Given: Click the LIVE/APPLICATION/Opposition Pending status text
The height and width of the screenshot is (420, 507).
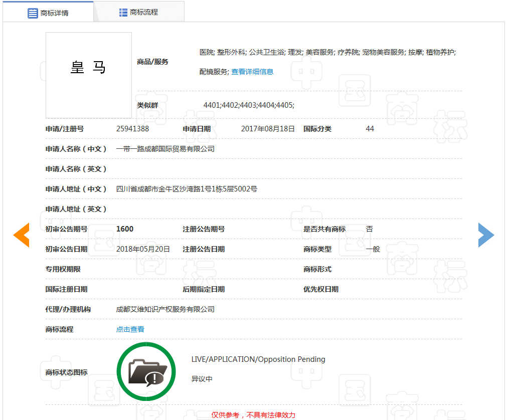Looking at the screenshot, I should (258, 359).
